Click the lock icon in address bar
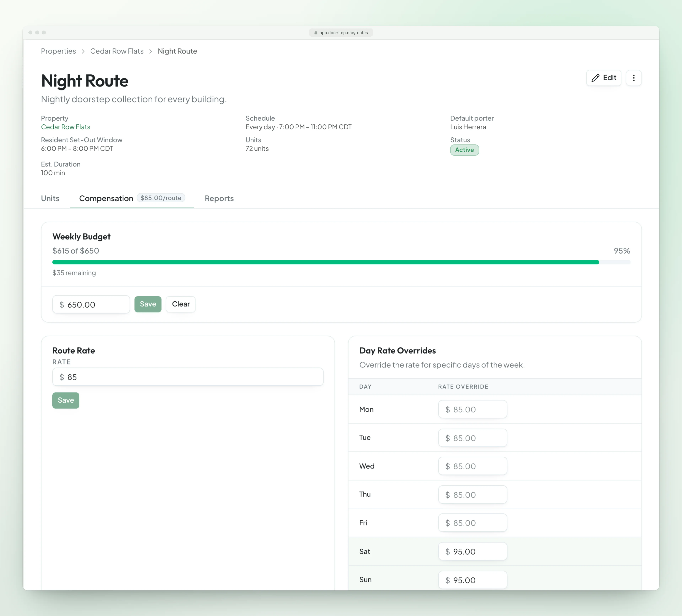682x616 pixels. pyautogui.click(x=316, y=33)
